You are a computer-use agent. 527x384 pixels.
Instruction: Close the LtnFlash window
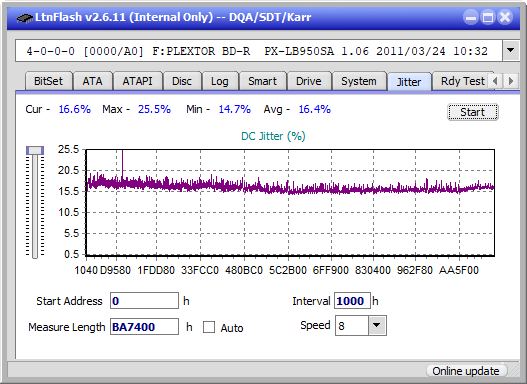(x=505, y=17)
